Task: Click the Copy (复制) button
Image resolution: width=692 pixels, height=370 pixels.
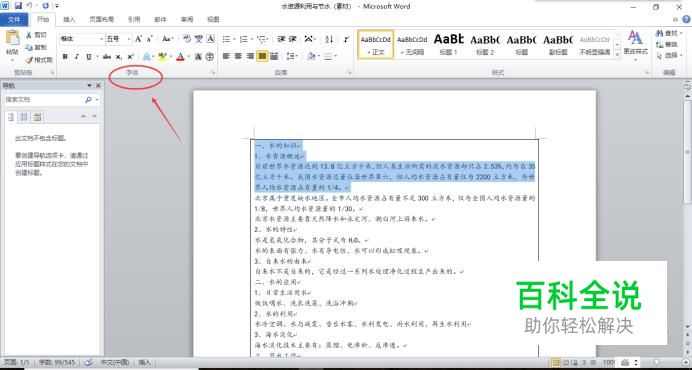Action: click(x=36, y=47)
